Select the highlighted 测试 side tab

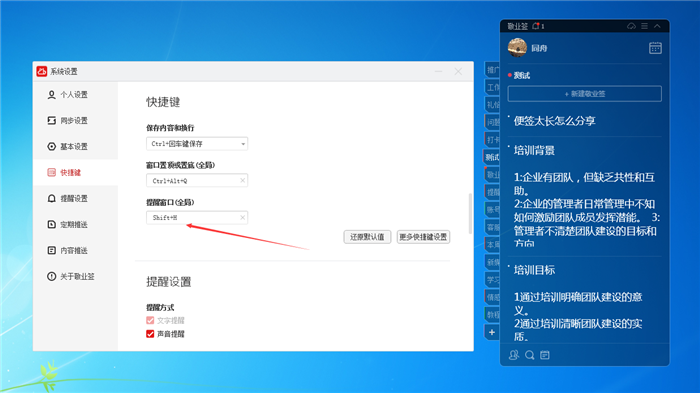click(492, 157)
